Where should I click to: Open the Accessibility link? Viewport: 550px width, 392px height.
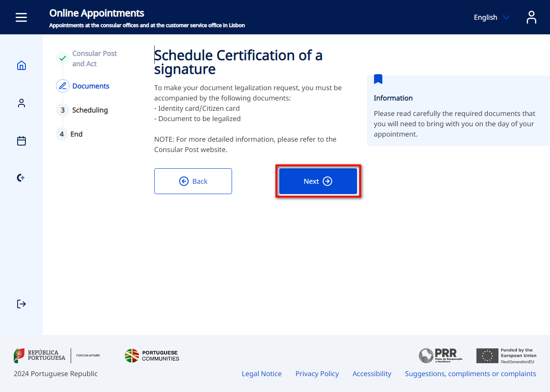pos(372,374)
